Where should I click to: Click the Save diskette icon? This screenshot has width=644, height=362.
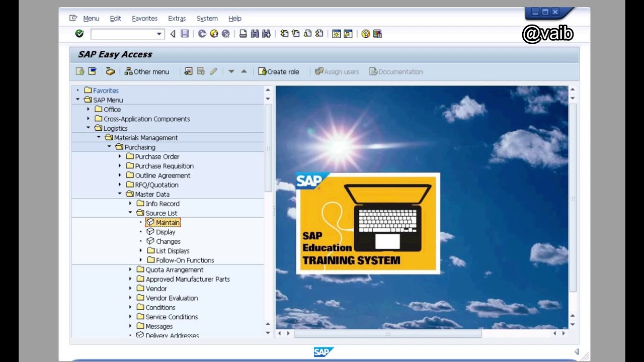pos(185,34)
